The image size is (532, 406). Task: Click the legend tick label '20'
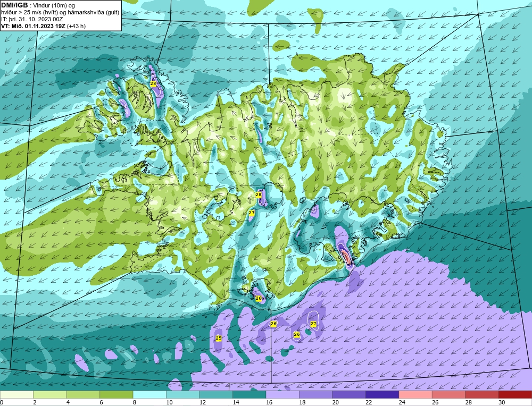click(335, 402)
